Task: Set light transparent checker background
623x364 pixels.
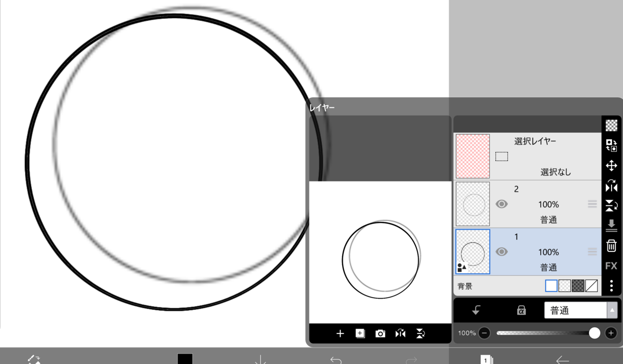Action: pos(565,286)
